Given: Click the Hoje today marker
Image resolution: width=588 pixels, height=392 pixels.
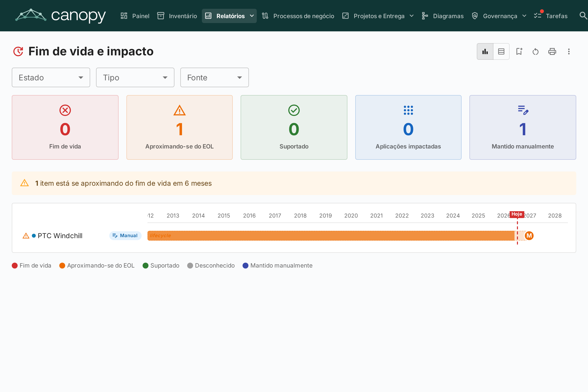Looking at the screenshot, I should tap(517, 214).
